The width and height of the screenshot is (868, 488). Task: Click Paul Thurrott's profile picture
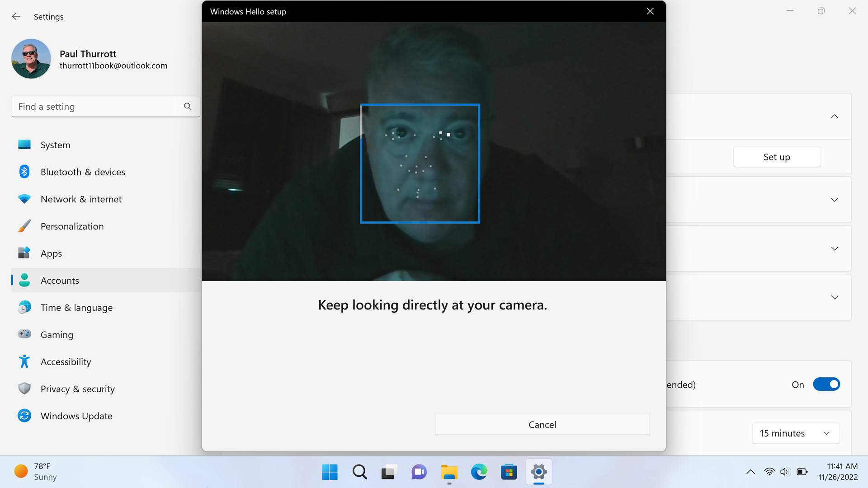point(31,59)
